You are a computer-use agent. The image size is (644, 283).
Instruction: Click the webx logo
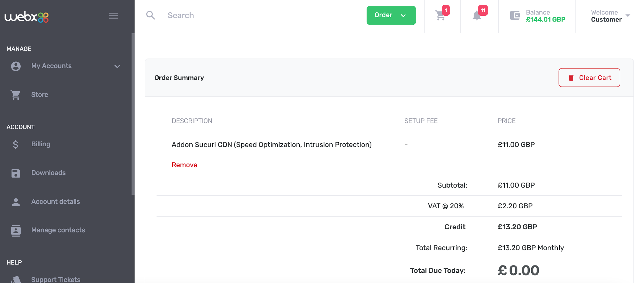(27, 17)
